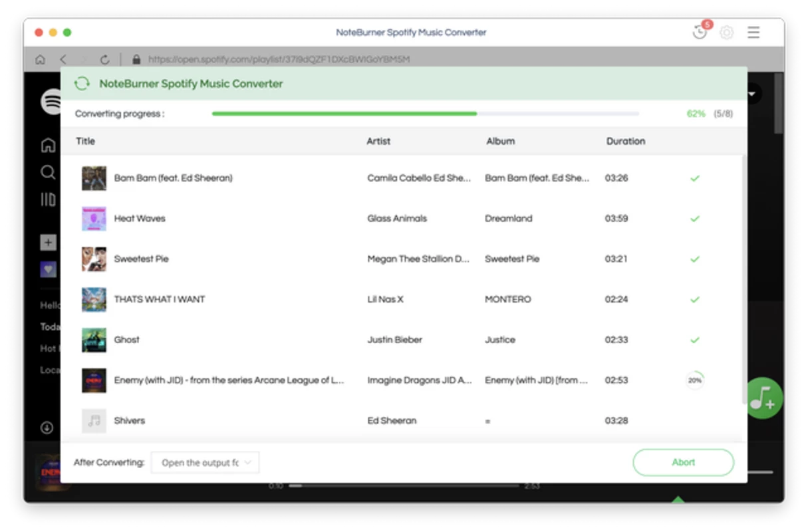Viewport: 808px width, 532px height.
Task: Select song title 'Sweetest Pie'
Action: (141, 259)
